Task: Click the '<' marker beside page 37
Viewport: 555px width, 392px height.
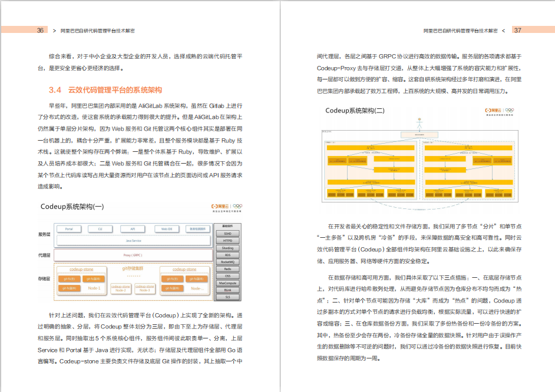Action: [504, 31]
